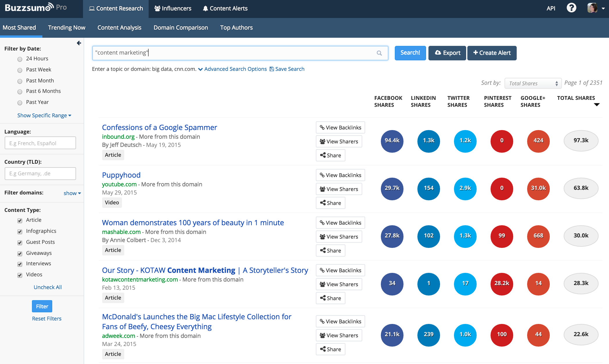Click the Search! button
Viewport: 609px width, 364px height.
click(x=410, y=53)
